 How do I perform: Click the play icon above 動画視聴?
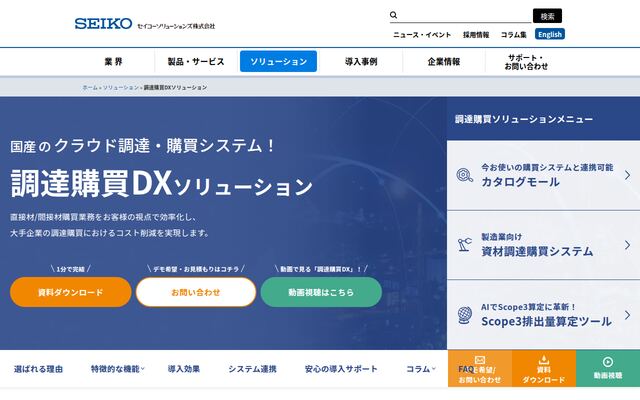click(608, 362)
